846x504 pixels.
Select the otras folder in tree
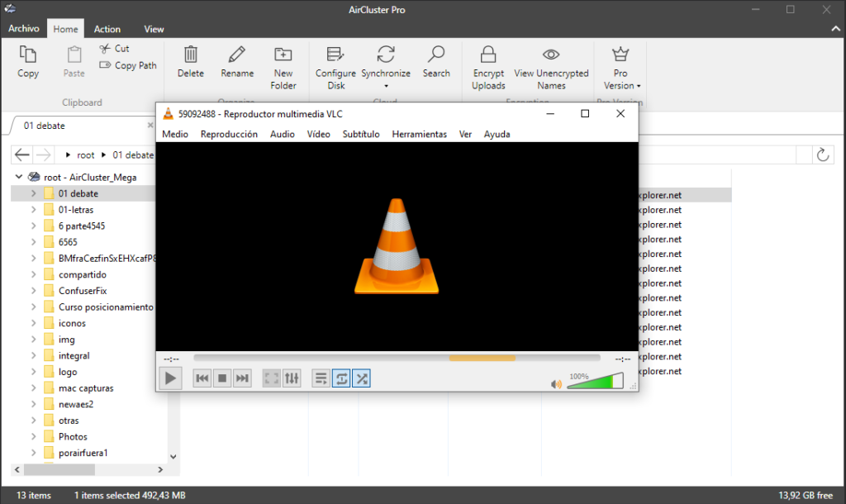click(x=69, y=421)
